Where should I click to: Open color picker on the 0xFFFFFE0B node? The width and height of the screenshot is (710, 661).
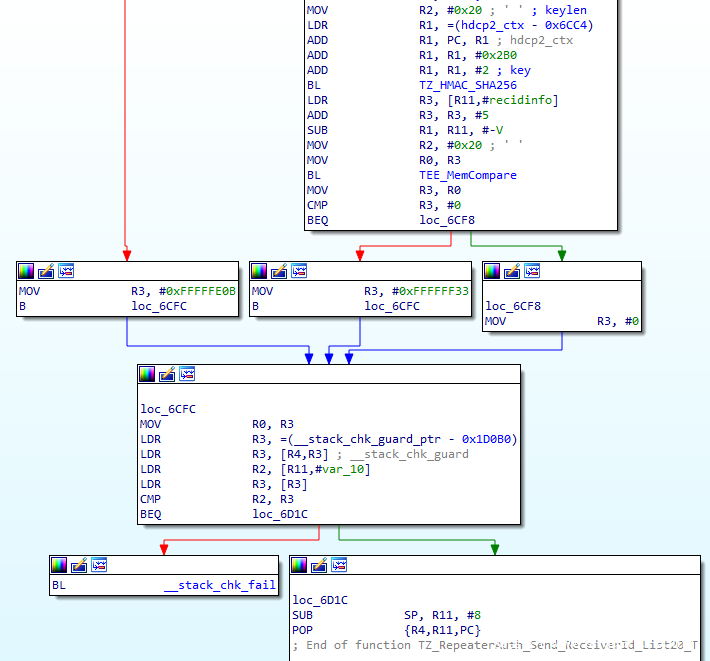[x=26, y=271]
